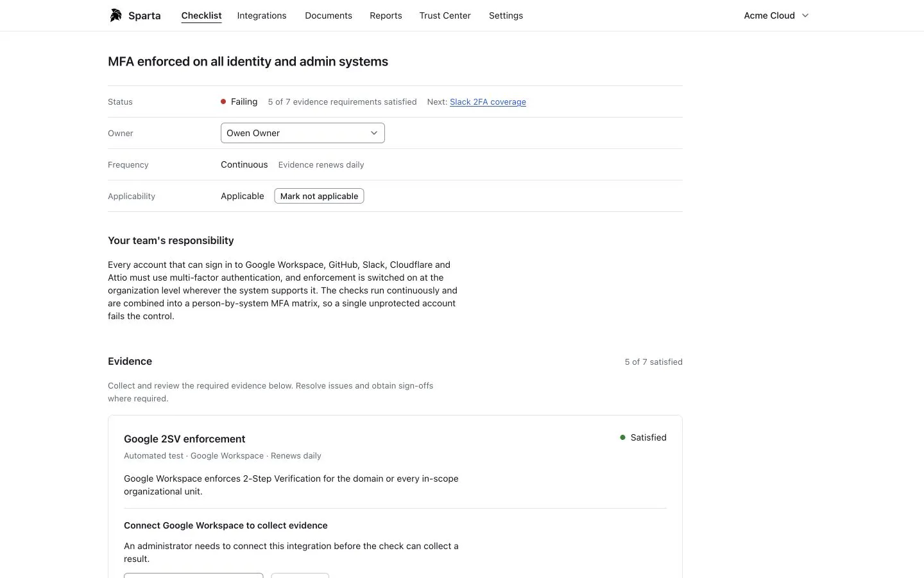
Task: Navigate to Trust Center
Action: pyautogui.click(x=445, y=15)
